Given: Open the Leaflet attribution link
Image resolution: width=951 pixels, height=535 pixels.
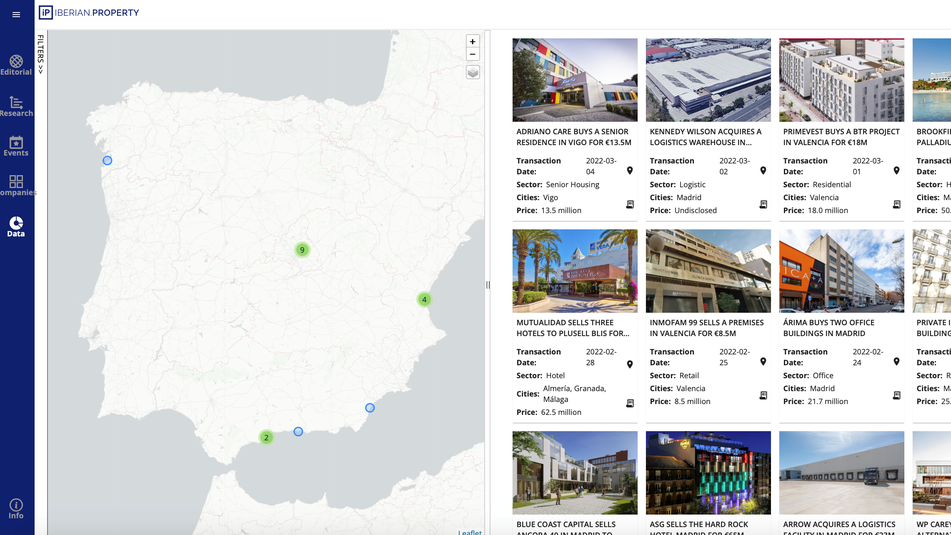Looking at the screenshot, I should tap(469, 532).
